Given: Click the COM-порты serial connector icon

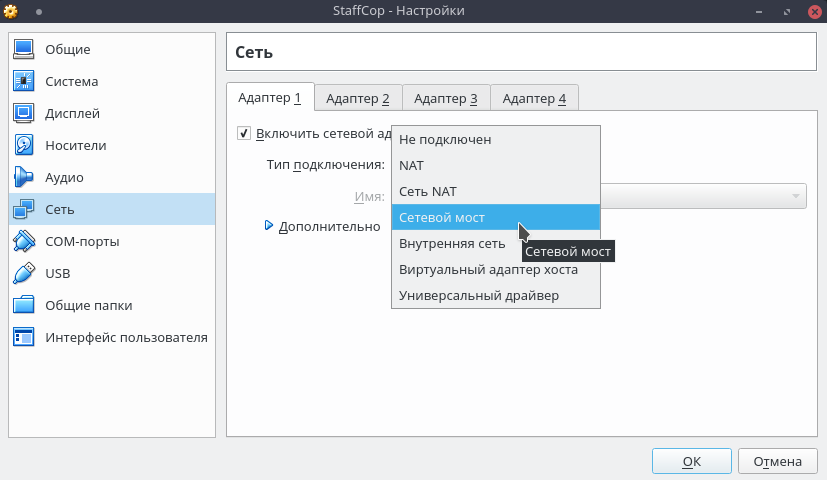Looking at the screenshot, I should (24, 242).
